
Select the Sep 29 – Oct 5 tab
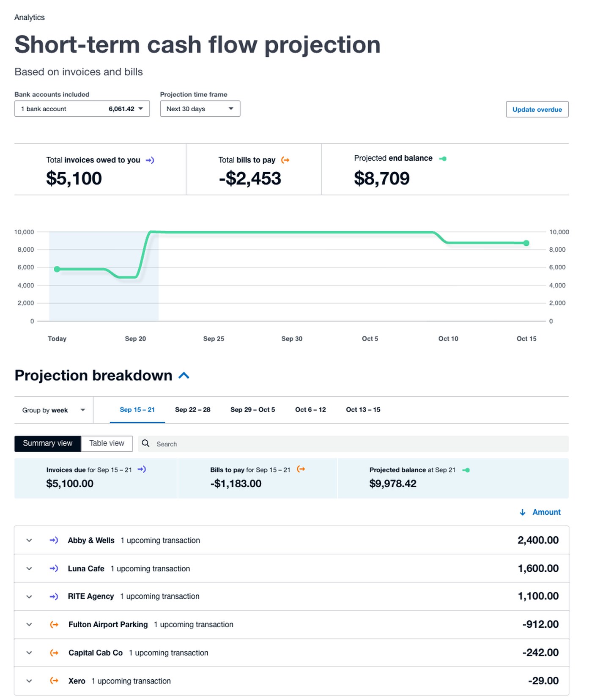[x=252, y=409]
